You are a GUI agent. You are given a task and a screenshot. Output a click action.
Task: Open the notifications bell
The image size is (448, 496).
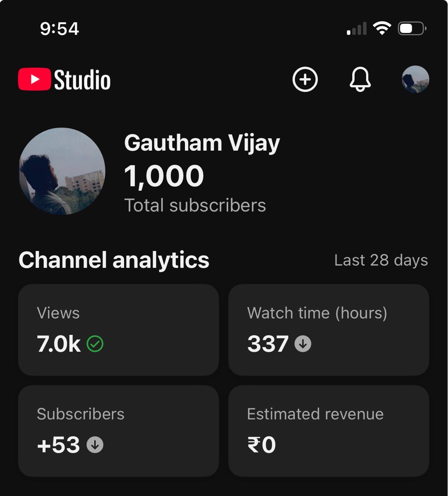click(x=360, y=79)
